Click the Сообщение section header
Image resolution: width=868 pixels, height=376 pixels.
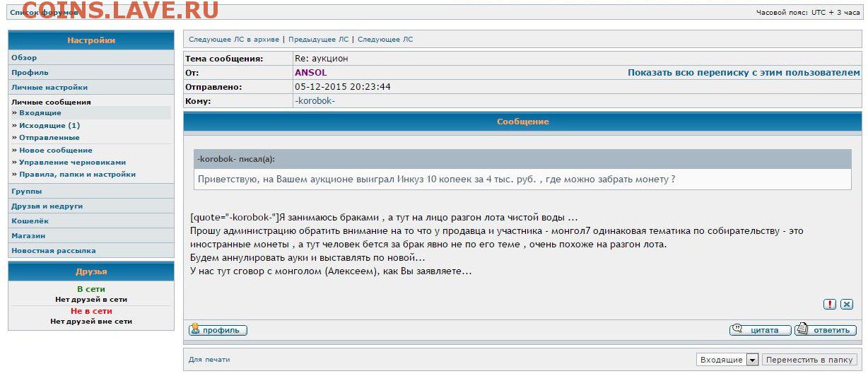[x=523, y=122]
